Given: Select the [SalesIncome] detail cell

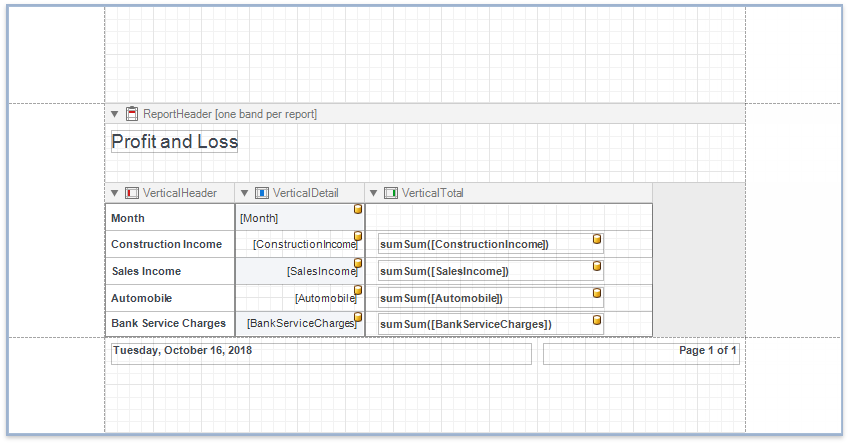Looking at the screenshot, I should pos(298,271).
